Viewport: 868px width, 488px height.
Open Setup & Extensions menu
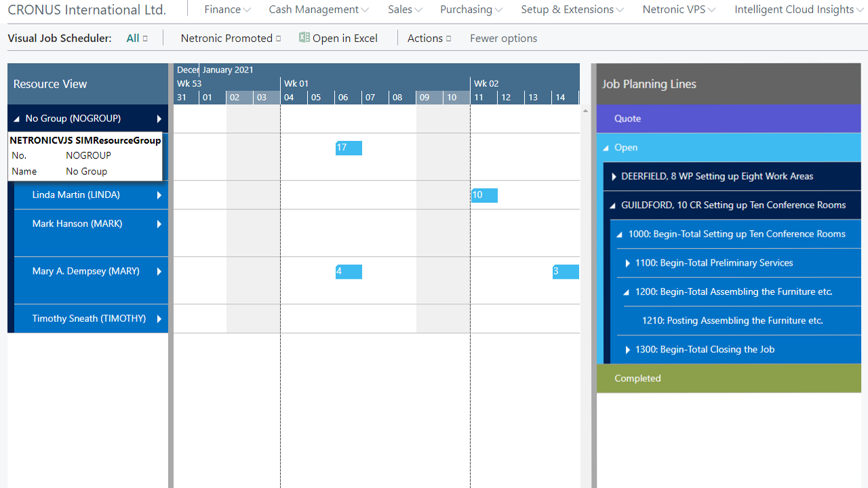tap(572, 9)
